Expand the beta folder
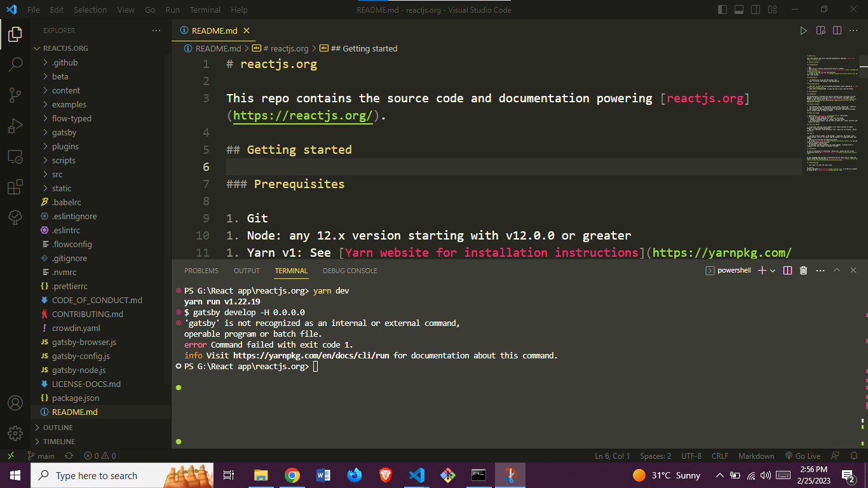This screenshot has height=488, width=868. pos(101,76)
